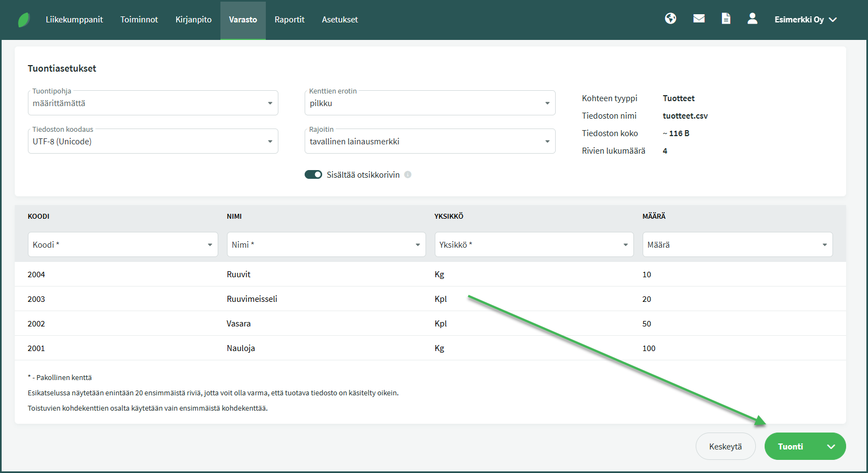Click the green leaf logo icon

tap(24, 20)
